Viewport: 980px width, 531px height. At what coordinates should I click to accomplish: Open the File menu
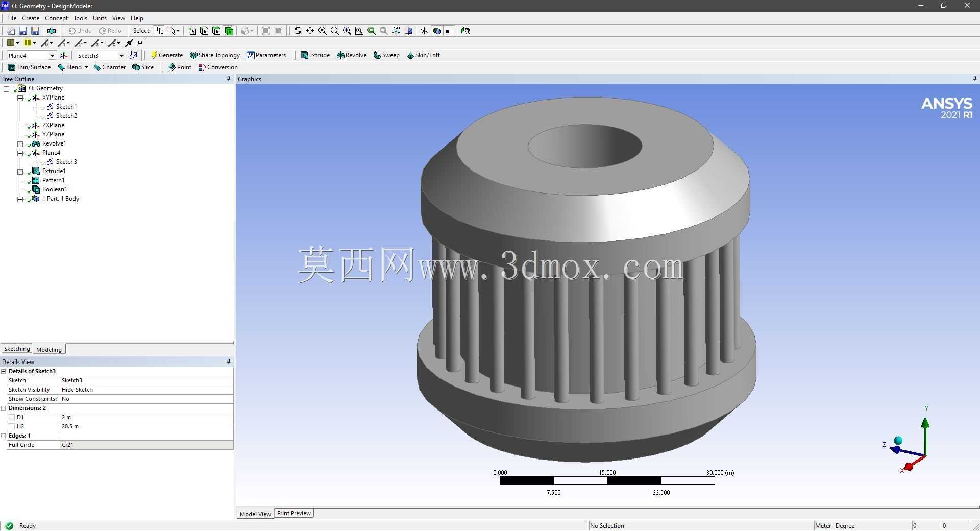coord(12,18)
